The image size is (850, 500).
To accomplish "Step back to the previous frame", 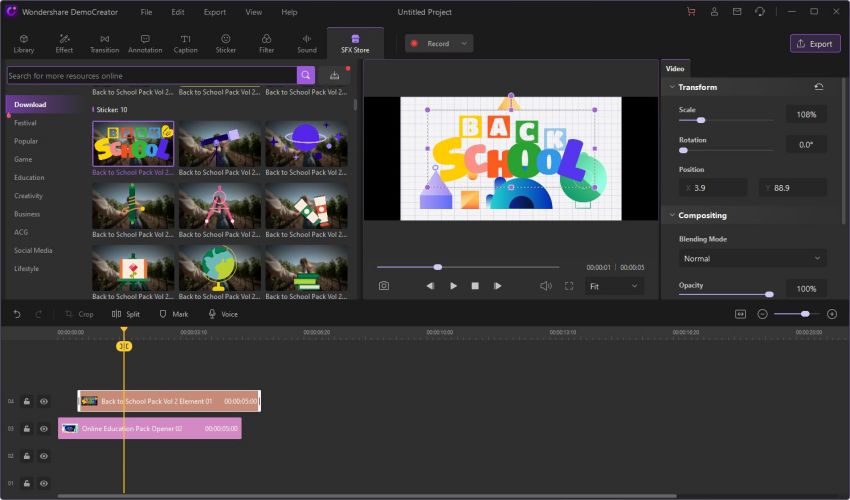I will click(x=430, y=286).
